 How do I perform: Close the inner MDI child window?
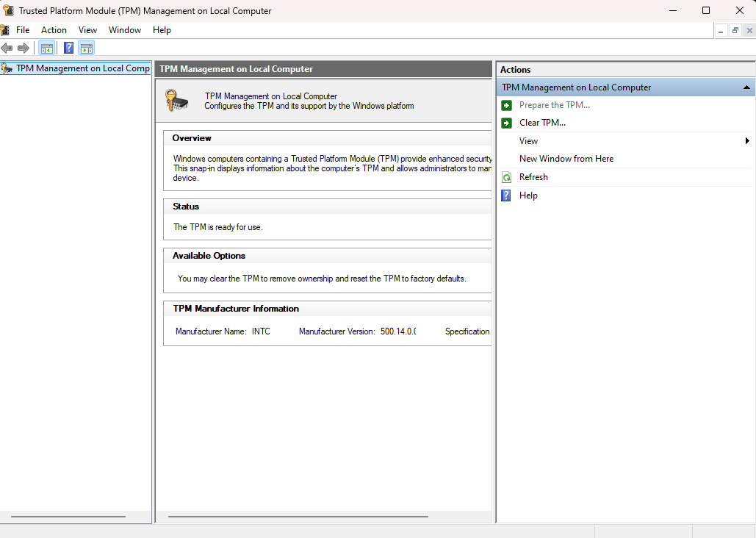[x=749, y=30]
